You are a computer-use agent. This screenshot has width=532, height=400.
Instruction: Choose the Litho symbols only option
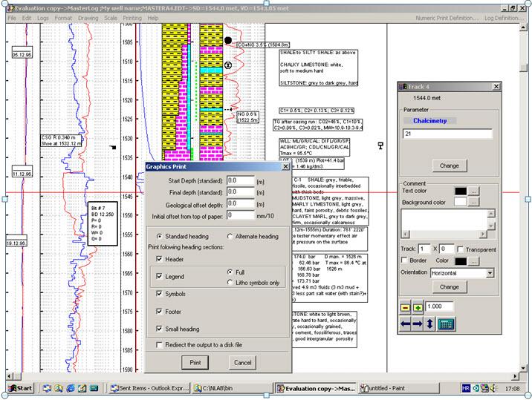click(x=230, y=282)
